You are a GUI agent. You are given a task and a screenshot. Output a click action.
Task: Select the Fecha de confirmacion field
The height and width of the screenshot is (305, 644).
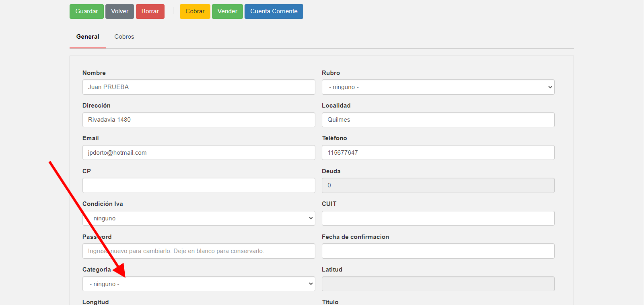(438, 251)
